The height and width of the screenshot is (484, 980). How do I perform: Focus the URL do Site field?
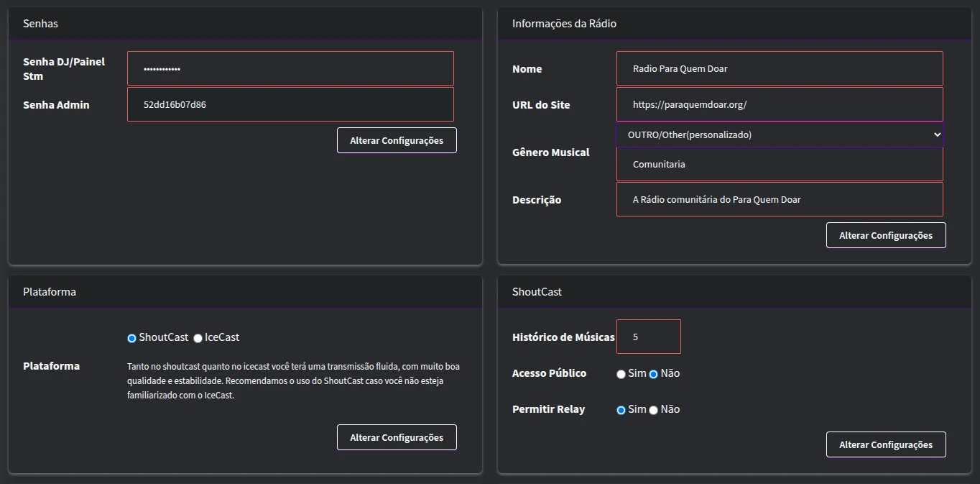(x=779, y=104)
